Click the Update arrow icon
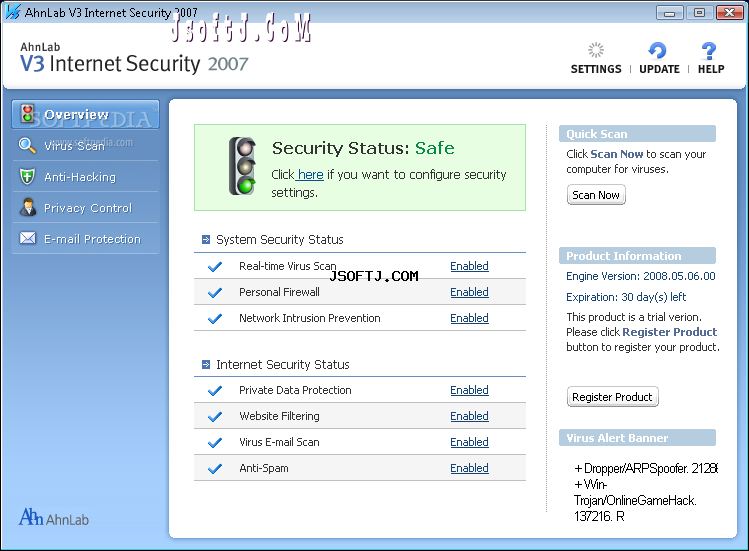Viewport: 749px width, 551px height. tap(657, 50)
